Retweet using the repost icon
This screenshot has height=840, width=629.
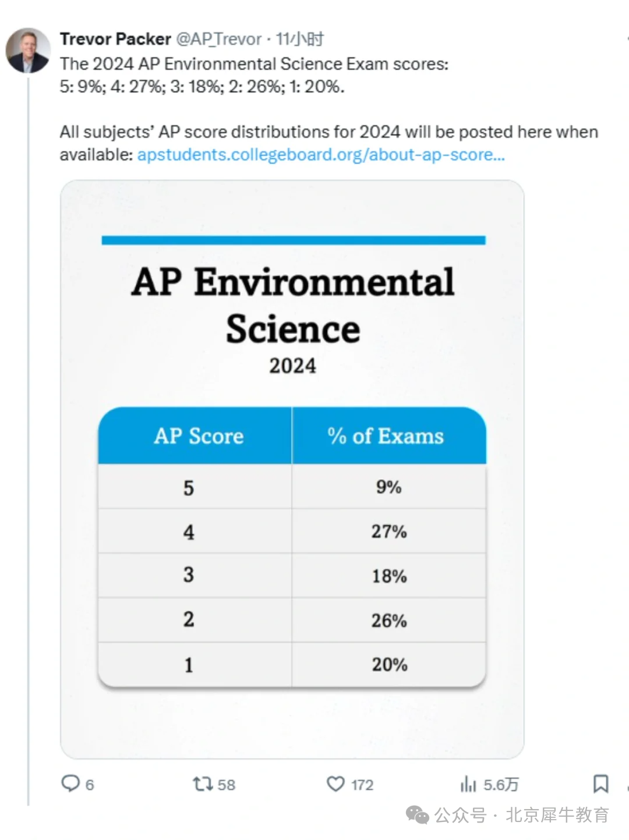pyautogui.click(x=203, y=784)
